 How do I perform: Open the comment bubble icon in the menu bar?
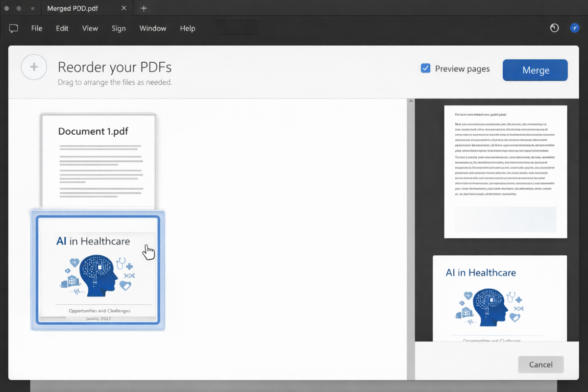click(x=14, y=28)
